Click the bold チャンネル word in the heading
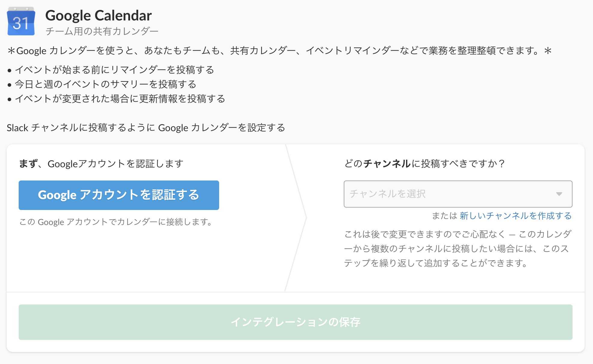Viewport: 593px width, 364px height. [387, 164]
